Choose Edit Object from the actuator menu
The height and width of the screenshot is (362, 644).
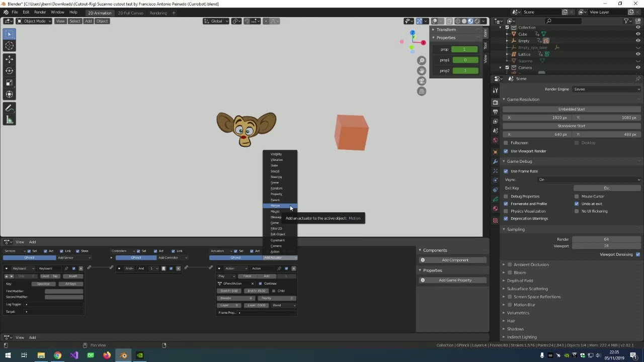click(x=280, y=234)
